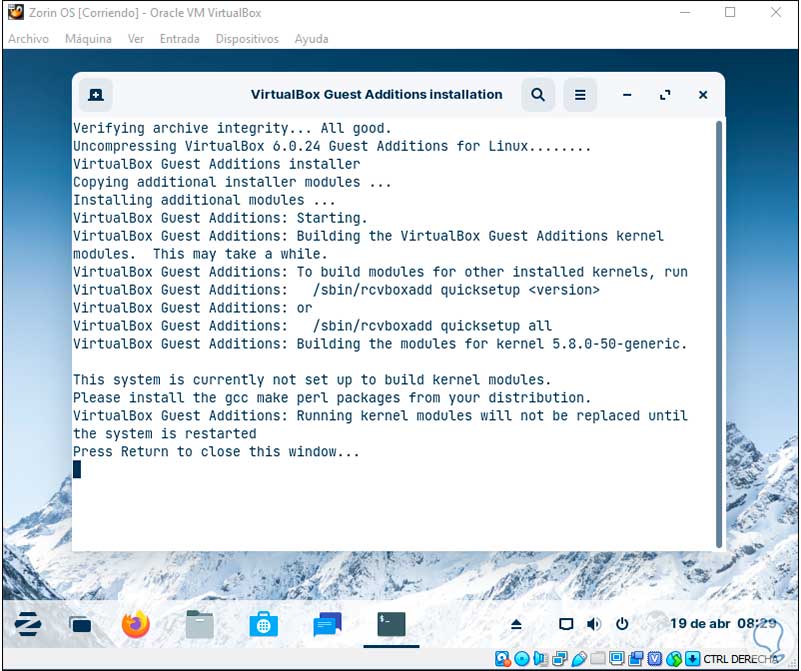Image resolution: width=801 pixels, height=671 pixels.
Task: Click the display icon in the tray
Action: click(566, 624)
